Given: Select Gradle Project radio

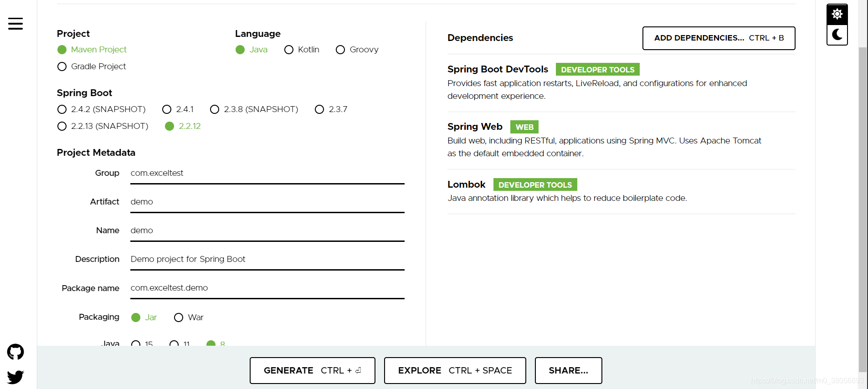Looking at the screenshot, I should click(x=92, y=67).
